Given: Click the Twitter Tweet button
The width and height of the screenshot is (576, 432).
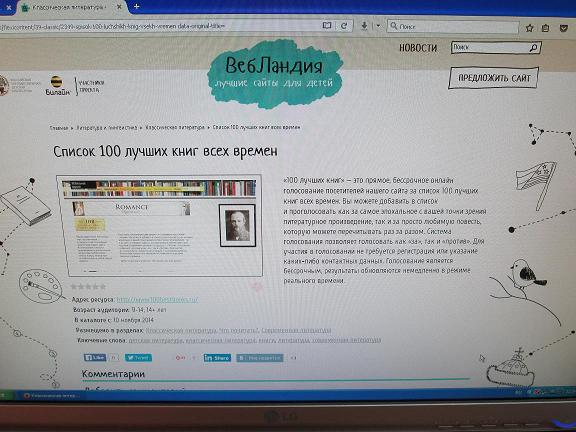Looking at the screenshot, I should pyautogui.click(x=138, y=357).
